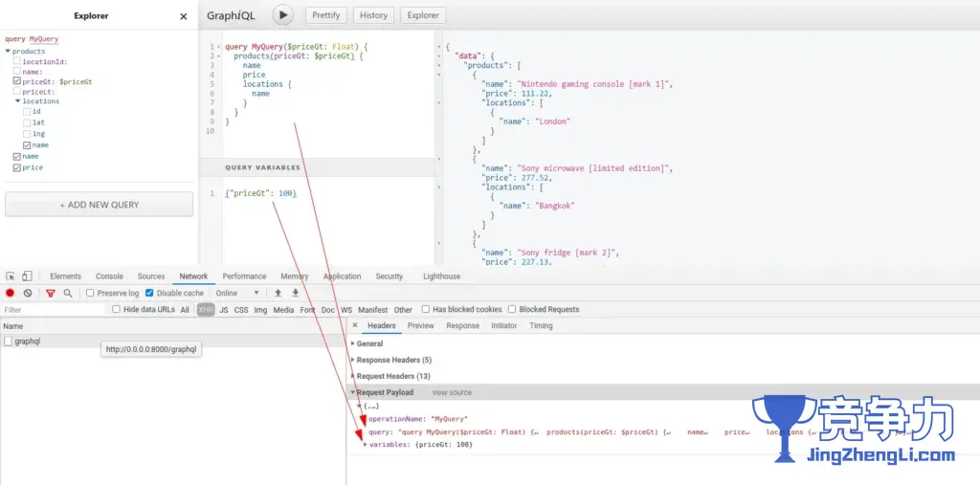Viewport: 980px width, 485px height.
Task: Collapse the Request Payload section
Action: click(x=353, y=392)
